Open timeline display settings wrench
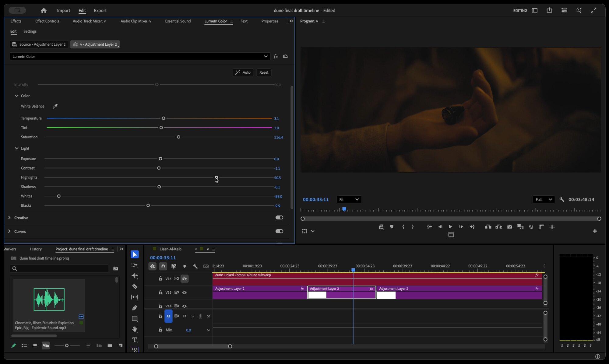 [x=195, y=266]
